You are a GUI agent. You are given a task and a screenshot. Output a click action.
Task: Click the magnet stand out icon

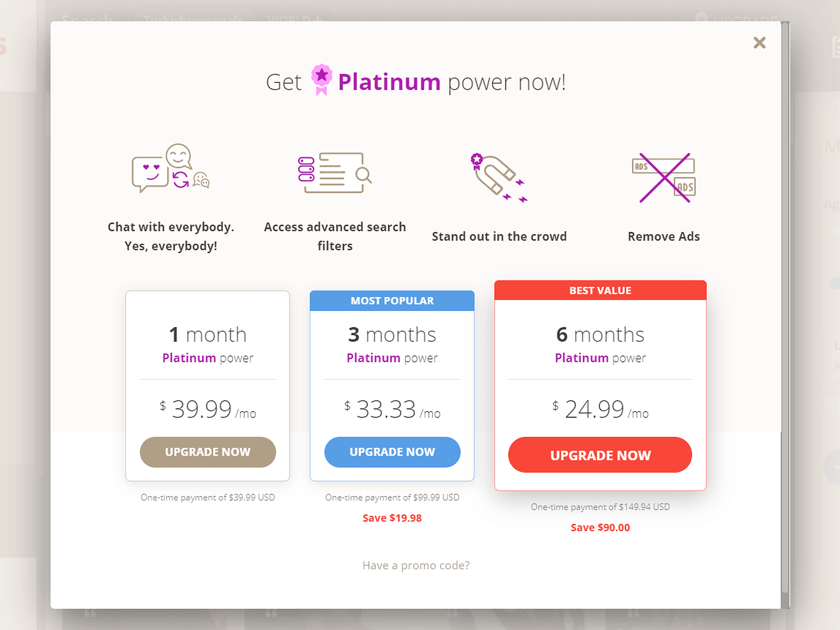pyautogui.click(x=498, y=177)
